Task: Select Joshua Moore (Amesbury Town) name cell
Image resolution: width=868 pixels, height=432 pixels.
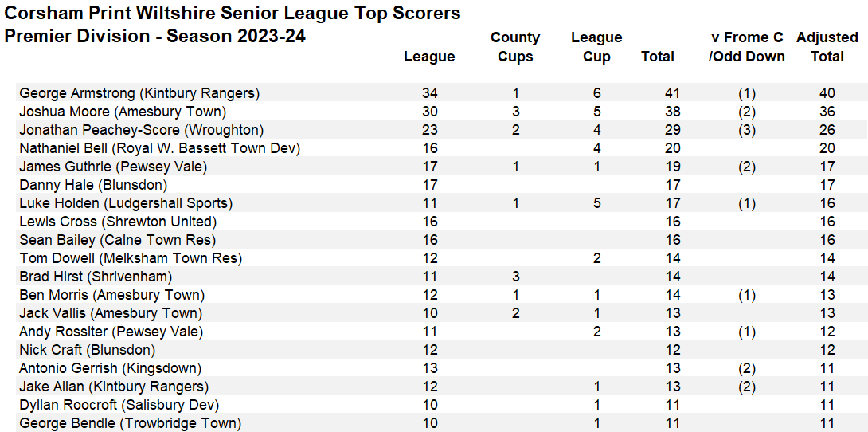Action: [x=123, y=112]
